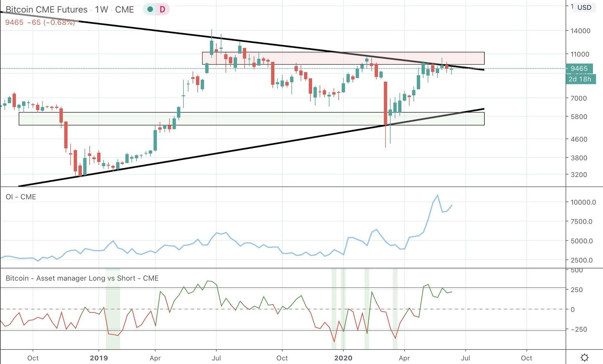Click the 9465 −65 (−0.68%) price change text
This screenshot has height=364, width=603.
[x=40, y=22]
